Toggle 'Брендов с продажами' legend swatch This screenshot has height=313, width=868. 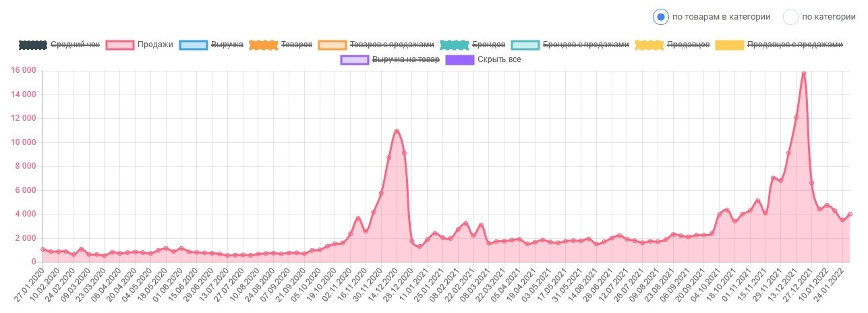(525, 45)
